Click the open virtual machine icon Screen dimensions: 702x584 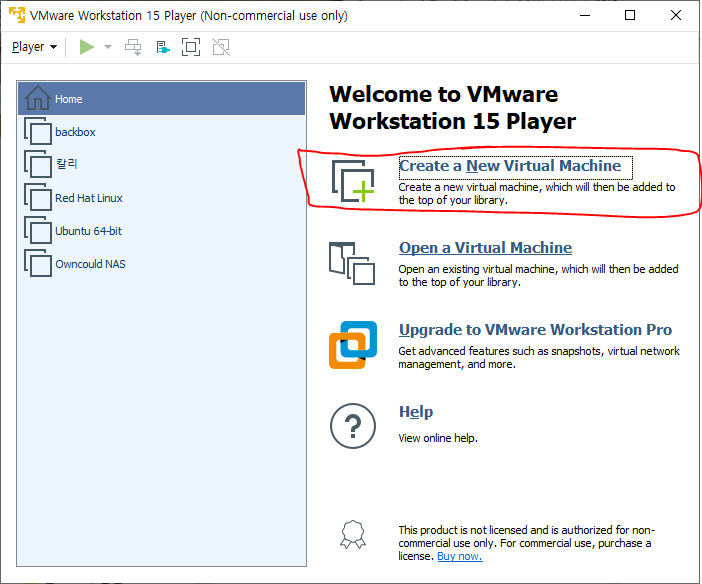352,263
